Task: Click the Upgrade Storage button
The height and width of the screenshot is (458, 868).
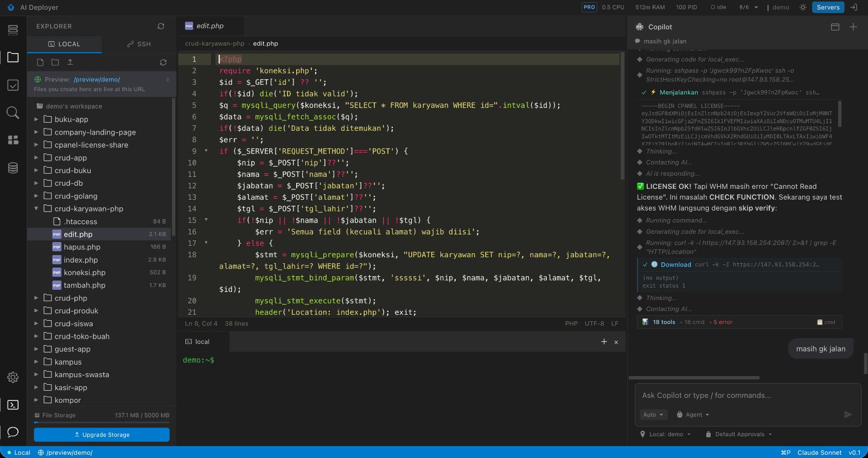Action: coord(101,435)
